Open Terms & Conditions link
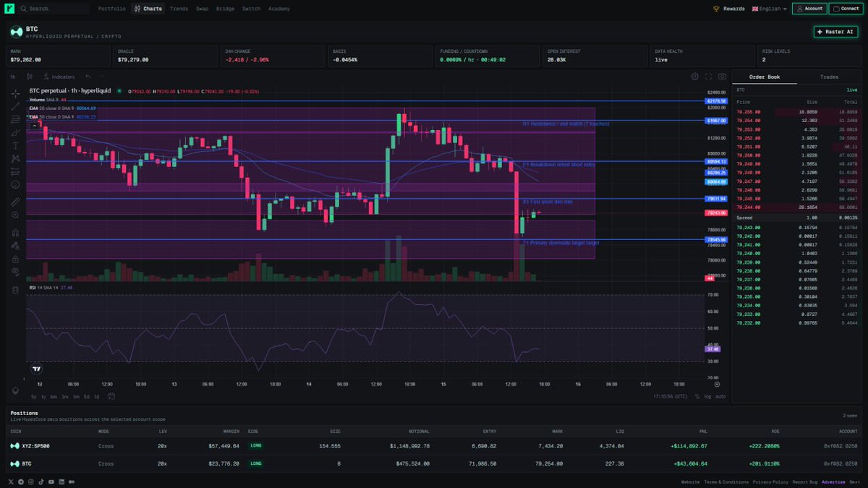 pyautogui.click(x=726, y=481)
